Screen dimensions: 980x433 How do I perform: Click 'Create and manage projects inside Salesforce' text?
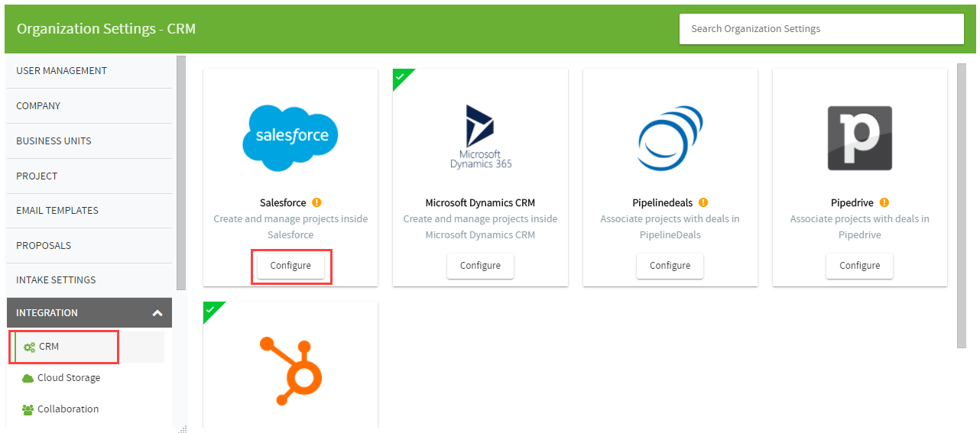click(x=290, y=227)
